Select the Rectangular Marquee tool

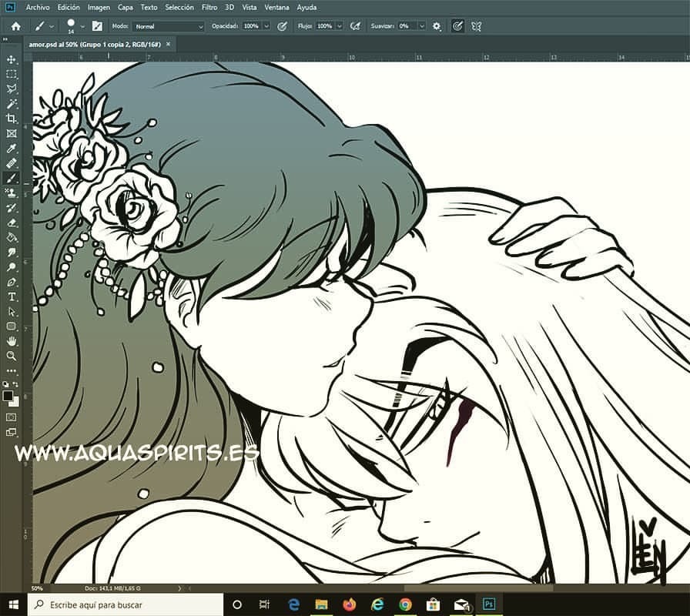coord(12,74)
